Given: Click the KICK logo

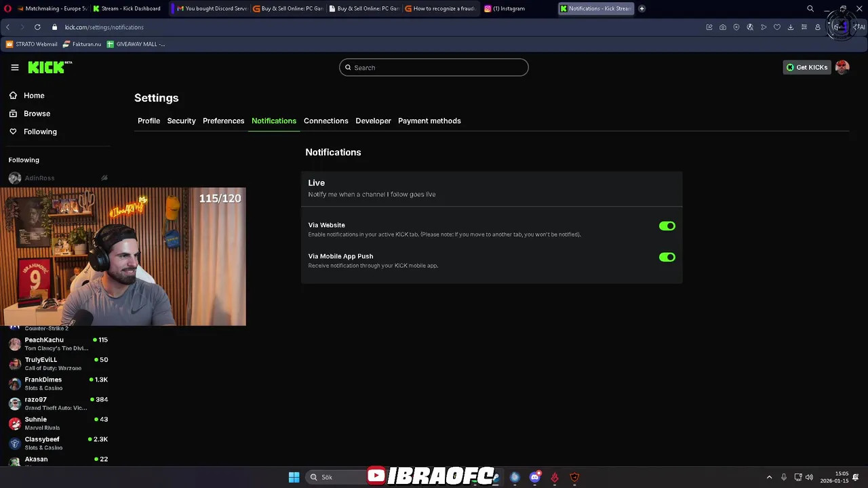Looking at the screenshot, I should (x=50, y=67).
